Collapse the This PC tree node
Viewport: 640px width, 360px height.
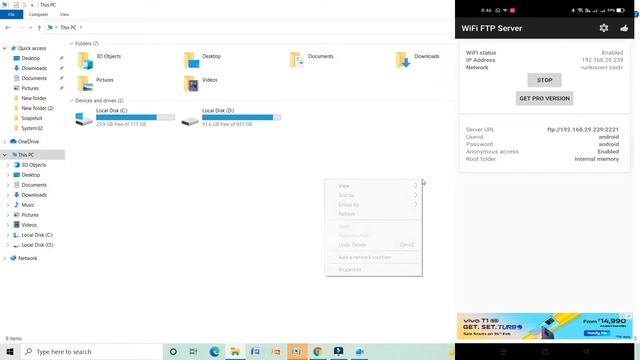coord(4,155)
